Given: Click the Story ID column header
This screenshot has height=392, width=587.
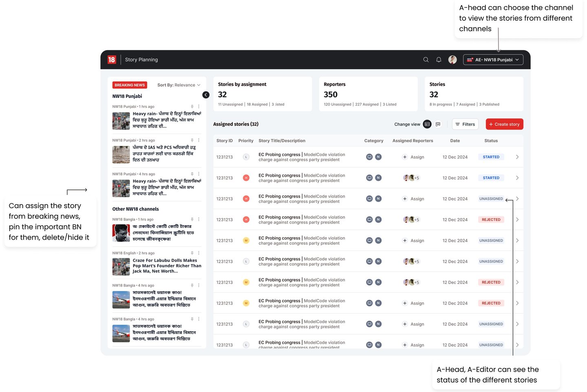Looking at the screenshot, I should point(225,141).
